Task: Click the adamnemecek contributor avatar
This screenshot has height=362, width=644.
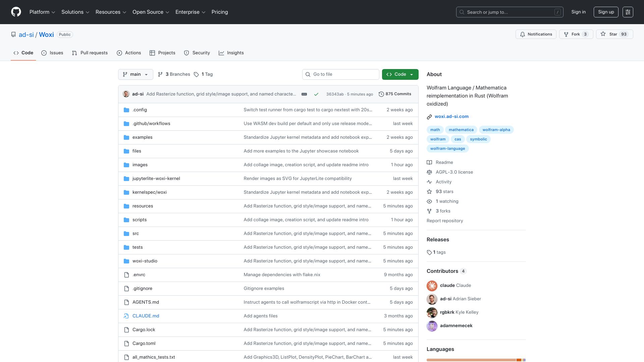Action: [x=432, y=326]
